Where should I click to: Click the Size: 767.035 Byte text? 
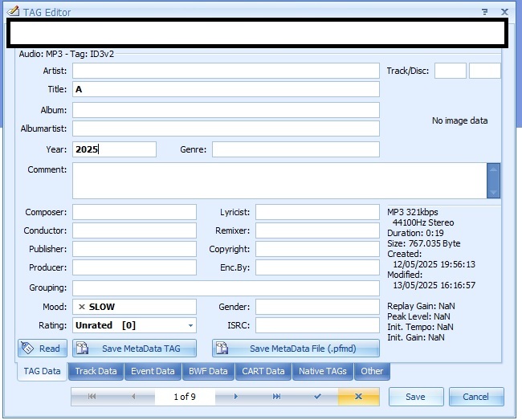click(424, 243)
